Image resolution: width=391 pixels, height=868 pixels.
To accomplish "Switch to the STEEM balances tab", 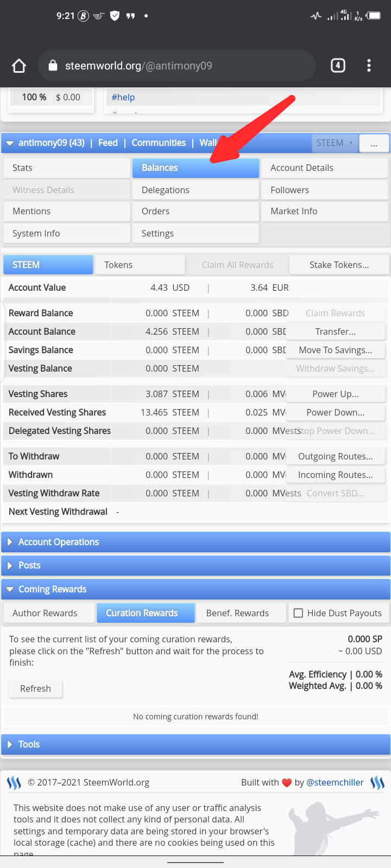I will click(x=48, y=265).
